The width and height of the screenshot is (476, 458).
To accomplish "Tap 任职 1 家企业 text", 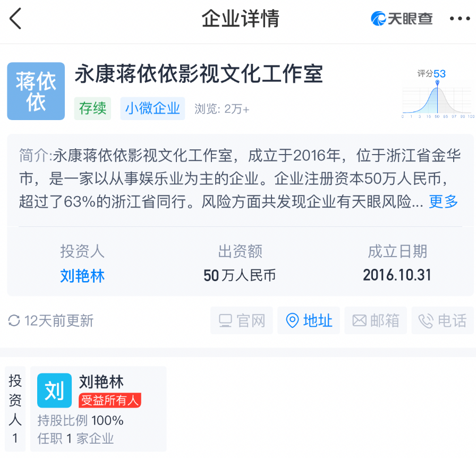I will pos(75,438).
